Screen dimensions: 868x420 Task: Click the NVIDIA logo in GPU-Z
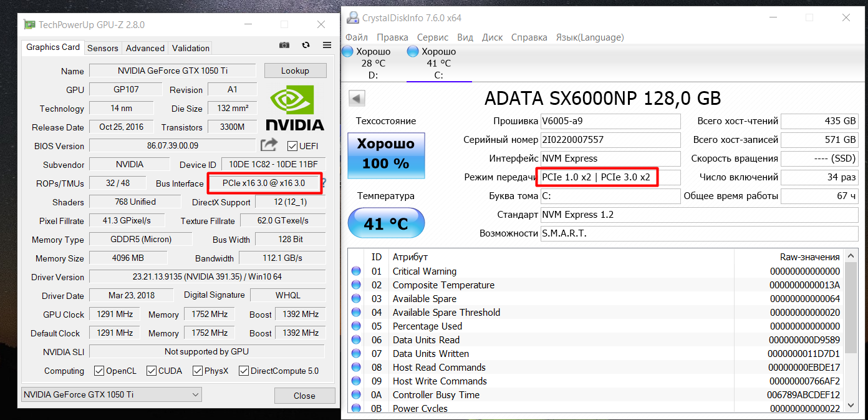[x=295, y=107]
